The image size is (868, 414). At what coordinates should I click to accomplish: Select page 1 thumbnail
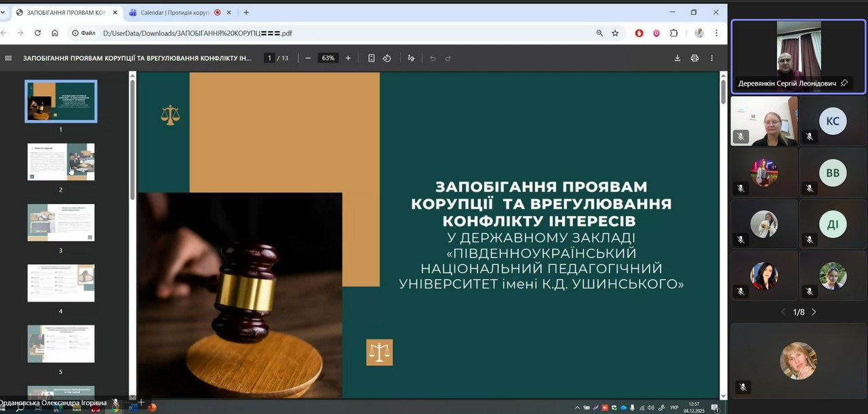[61, 101]
